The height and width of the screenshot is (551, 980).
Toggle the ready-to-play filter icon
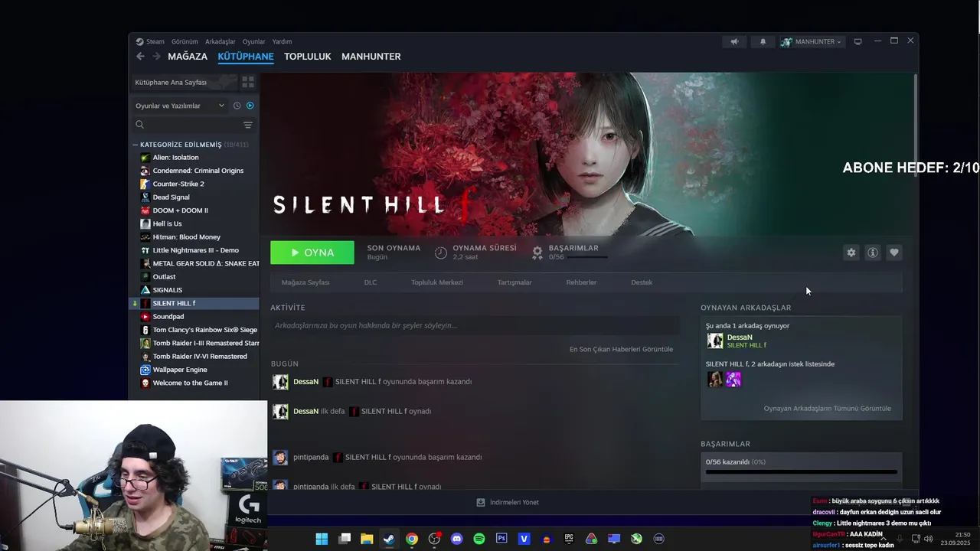click(250, 106)
